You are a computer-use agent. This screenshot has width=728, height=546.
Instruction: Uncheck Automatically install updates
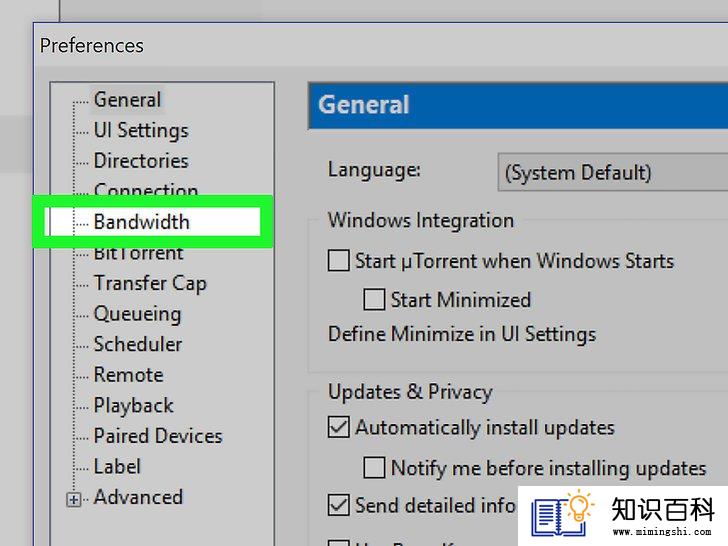338,427
